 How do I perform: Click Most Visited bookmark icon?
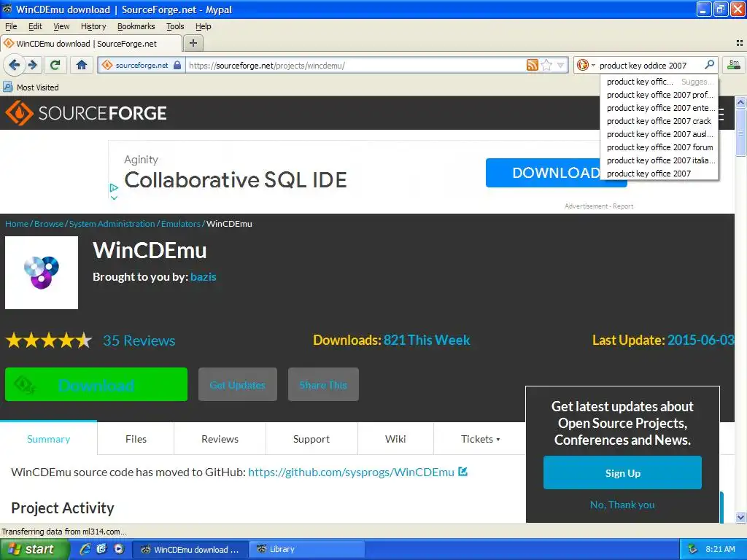click(7, 87)
